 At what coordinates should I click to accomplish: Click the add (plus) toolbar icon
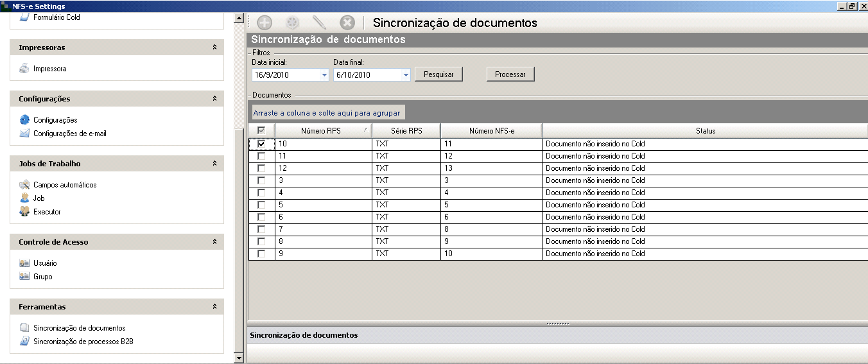265,23
